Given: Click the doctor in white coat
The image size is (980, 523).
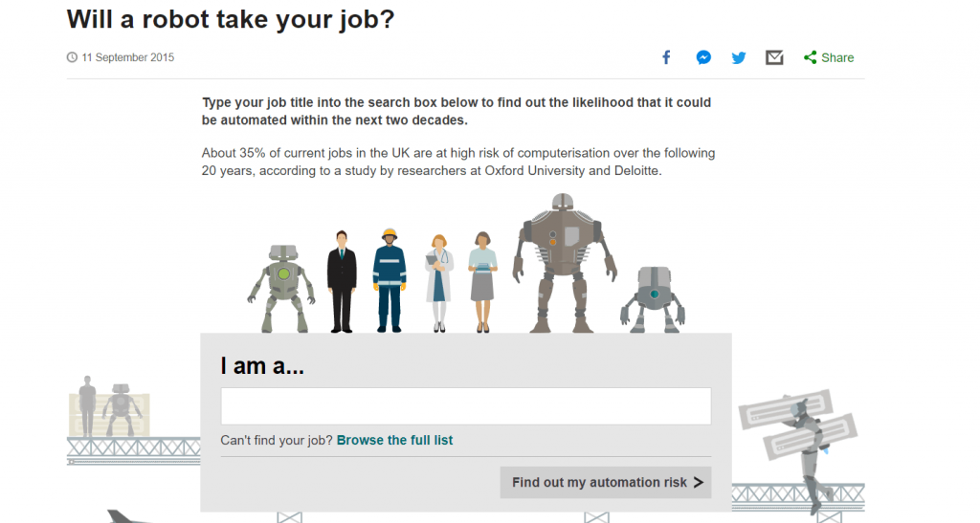Looking at the screenshot, I should (x=438, y=283).
